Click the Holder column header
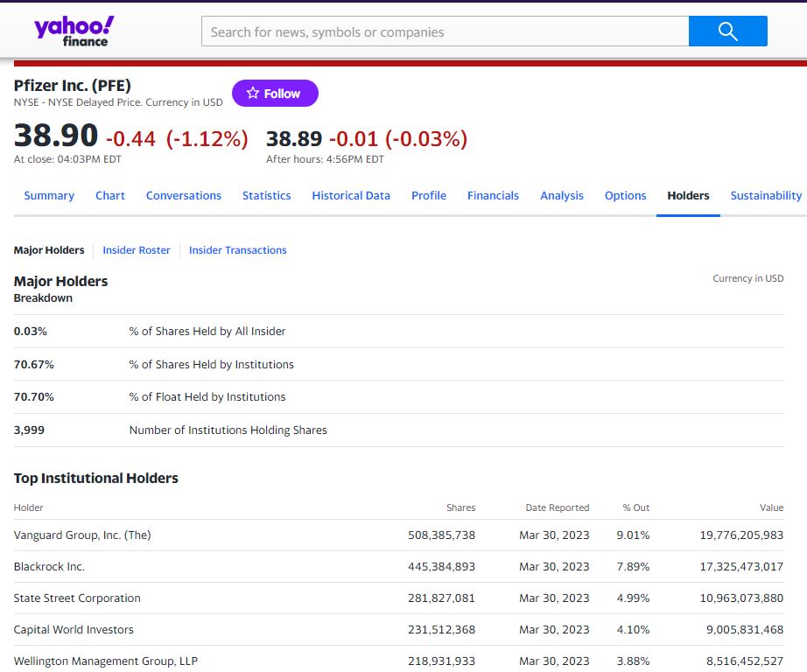Screen dimensions: 807x672 coord(29,507)
